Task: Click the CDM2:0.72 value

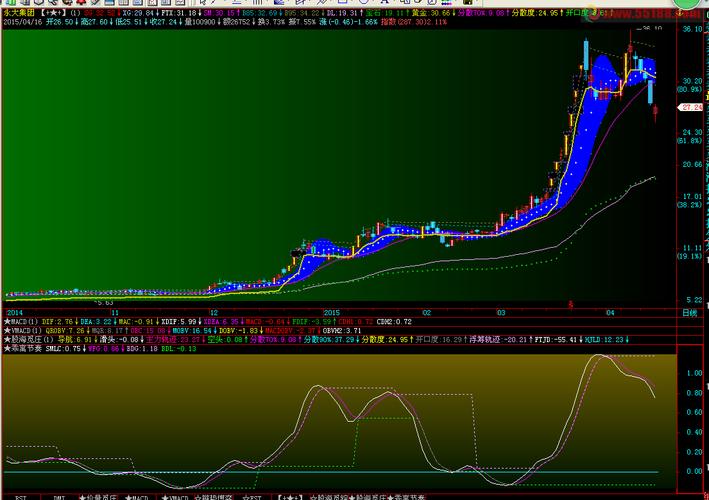Action: [x=394, y=322]
